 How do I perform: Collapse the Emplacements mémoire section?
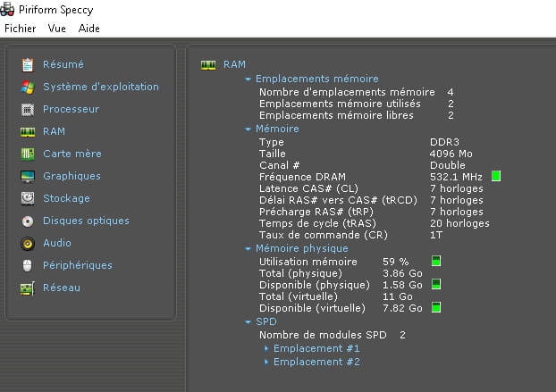point(248,79)
